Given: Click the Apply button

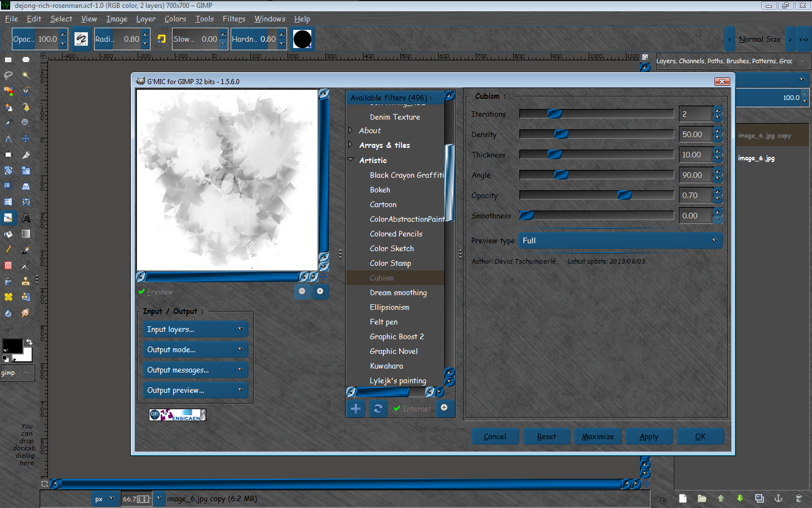Looking at the screenshot, I should pos(649,436).
